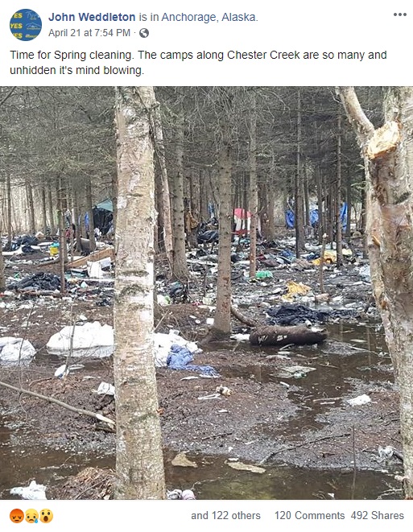Open the littered forest camp photo
The width and height of the screenshot is (413, 532).
pyautogui.click(x=206, y=293)
